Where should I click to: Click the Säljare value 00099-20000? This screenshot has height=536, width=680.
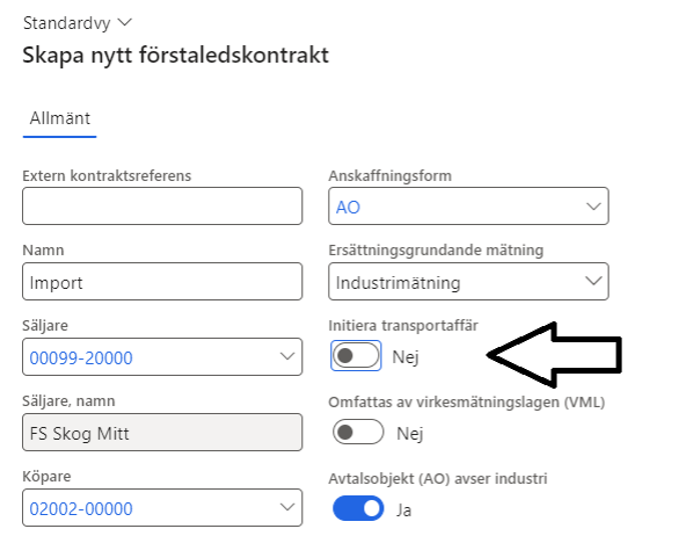coord(81,358)
